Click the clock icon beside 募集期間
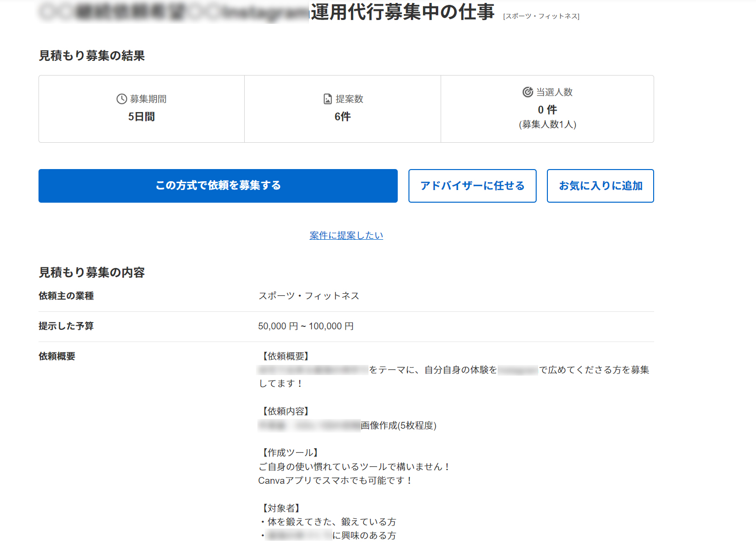 click(x=121, y=99)
